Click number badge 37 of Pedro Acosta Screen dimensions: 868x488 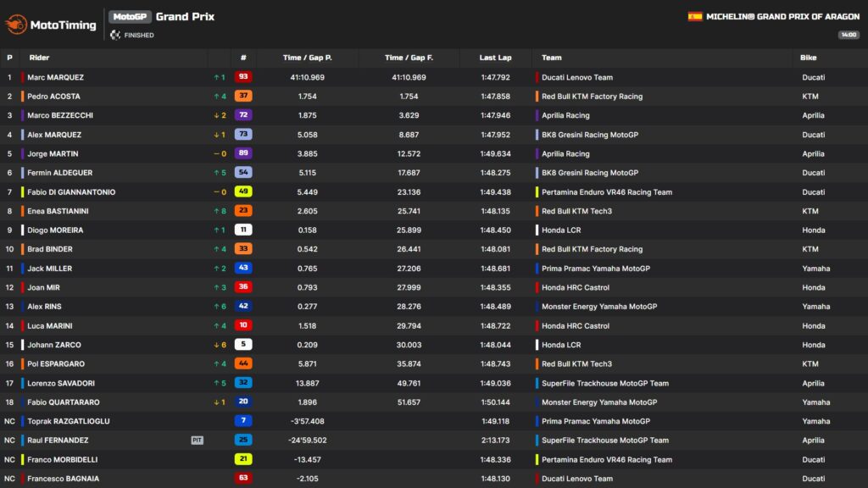point(243,96)
